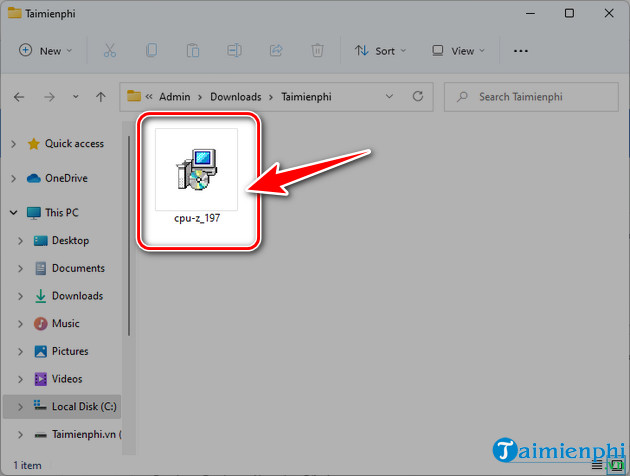Maximize the Taimienphi window
This screenshot has height=476, width=630.
pos(569,14)
